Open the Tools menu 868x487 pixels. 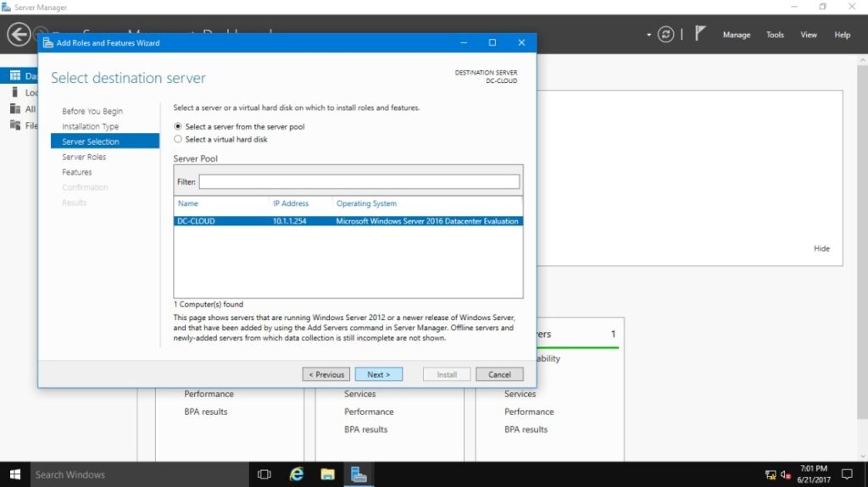point(775,35)
